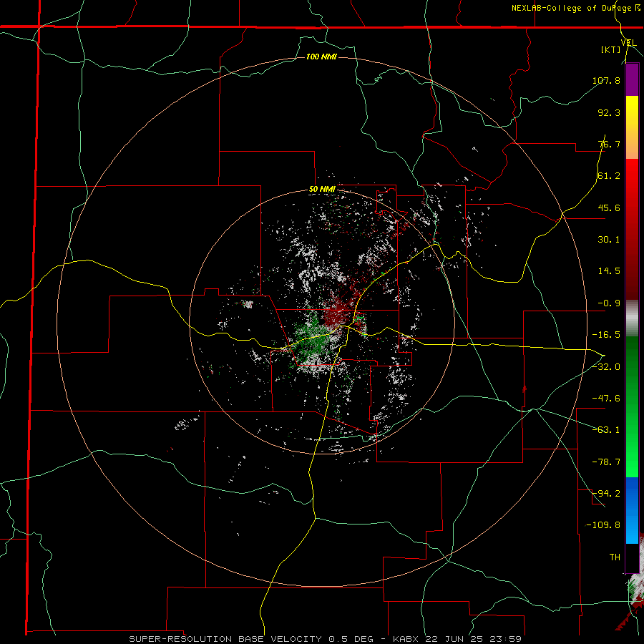Click the 76.7 legend value

(x=609, y=144)
